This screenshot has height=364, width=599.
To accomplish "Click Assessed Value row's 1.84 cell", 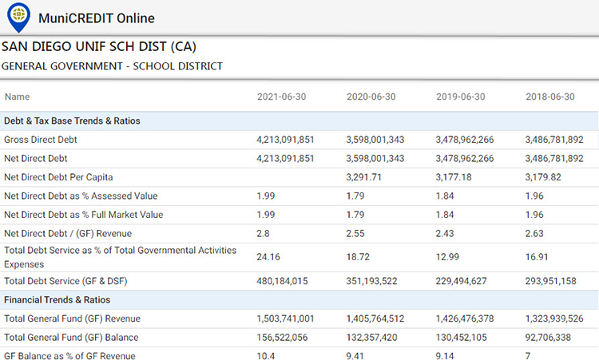I will pyautogui.click(x=445, y=196).
